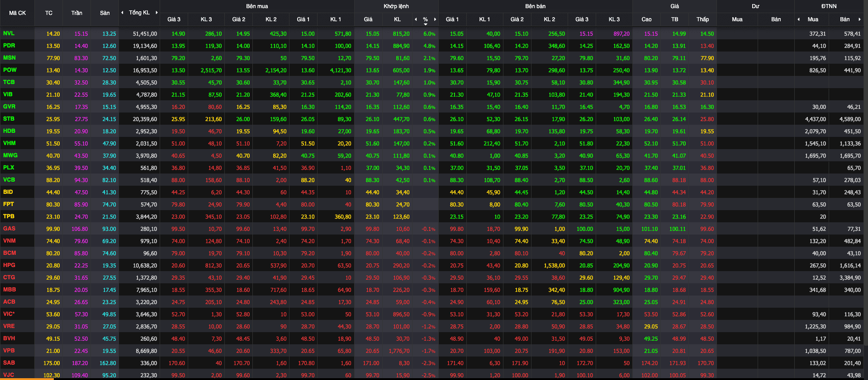The image size is (868, 380).
Task: Open the VPB stock symbol
Action: coord(9,351)
